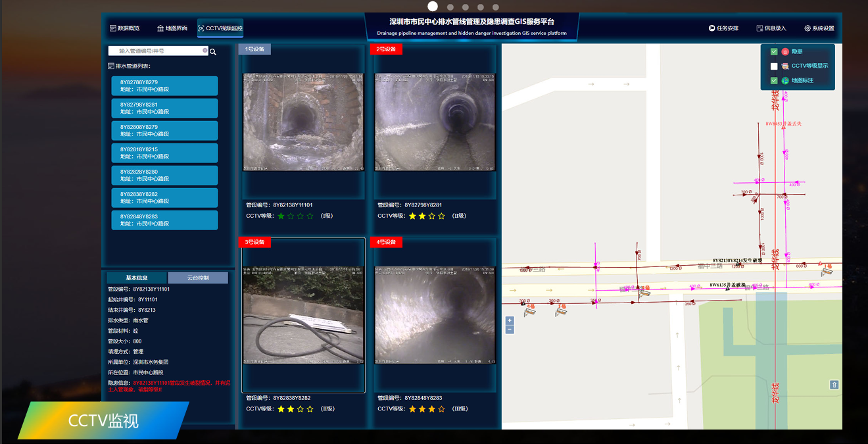
Task: Select the 4号设备 video feed thumbnail
Action: coord(435,315)
